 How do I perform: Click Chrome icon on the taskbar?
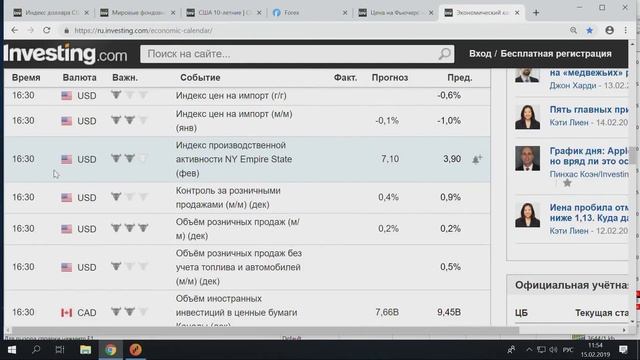[x=110, y=350]
